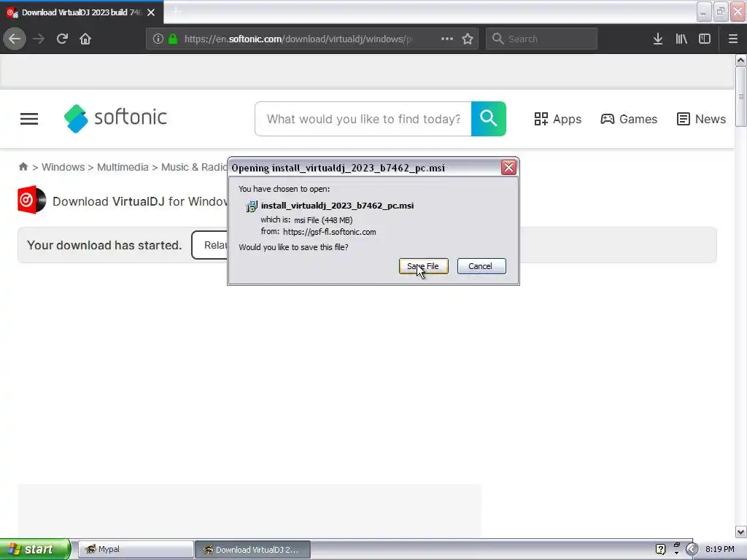This screenshot has width=747, height=560.
Task: Close the Download VirtualDJ browser tab
Action: pyautogui.click(x=151, y=12)
